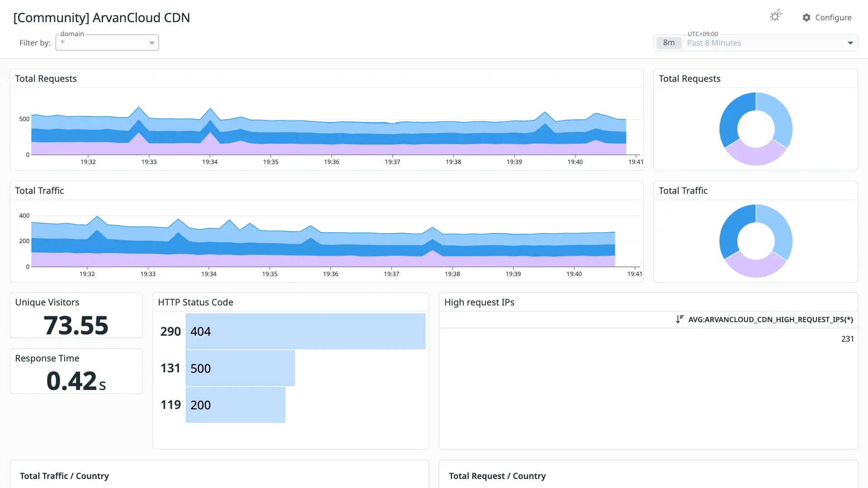Click the Total Requests donut chart
Screen dimensions: 868x488
755,129
